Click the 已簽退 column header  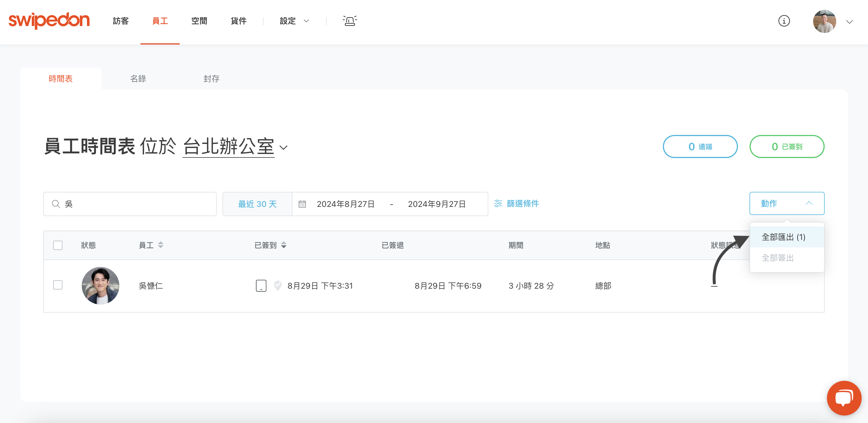(x=393, y=245)
